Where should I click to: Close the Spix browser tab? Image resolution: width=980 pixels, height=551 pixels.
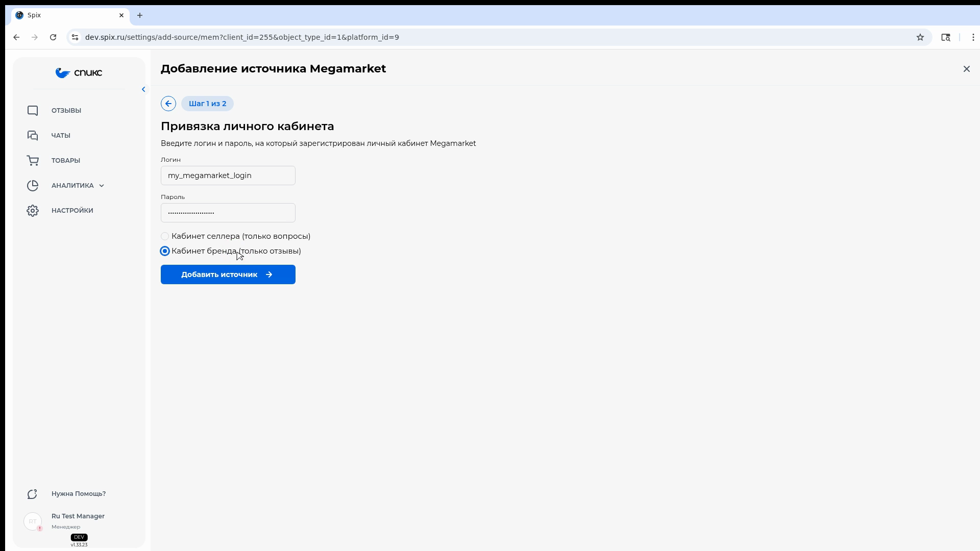coord(121,15)
